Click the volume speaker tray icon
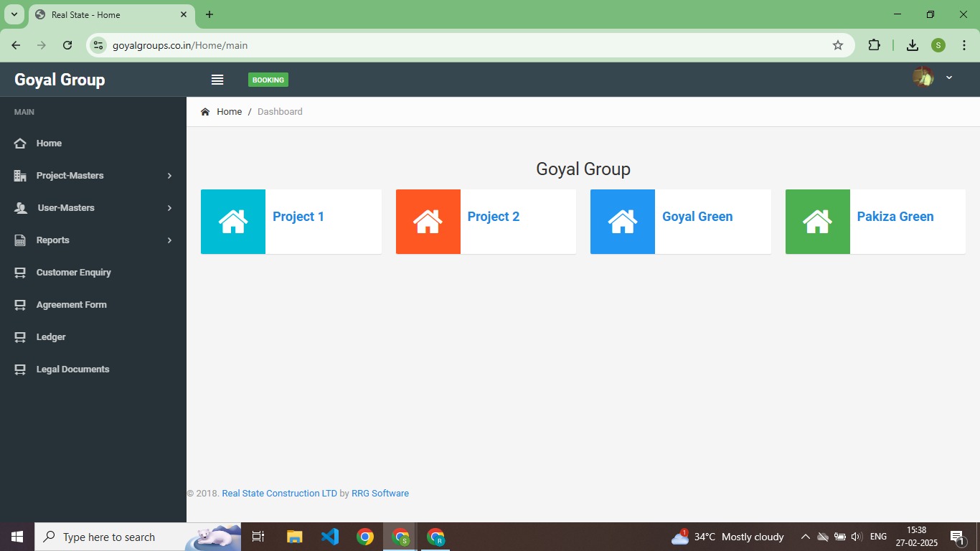Image resolution: width=980 pixels, height=551 pixels. (x=856, y=537)
